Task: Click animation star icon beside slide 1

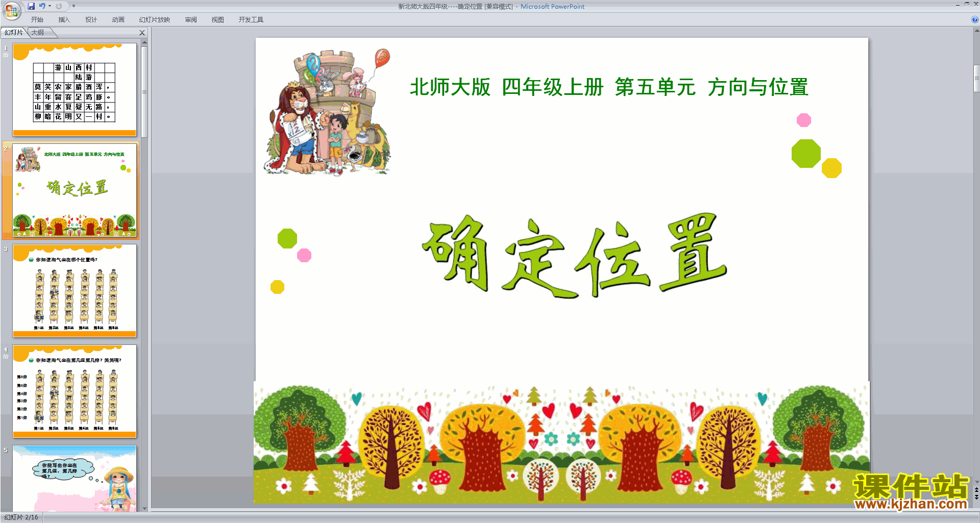Action: point(6,55)
